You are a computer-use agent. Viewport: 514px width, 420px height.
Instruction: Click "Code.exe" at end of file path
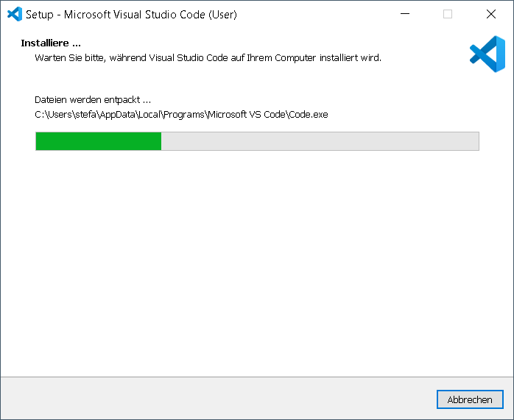(309, 114)
